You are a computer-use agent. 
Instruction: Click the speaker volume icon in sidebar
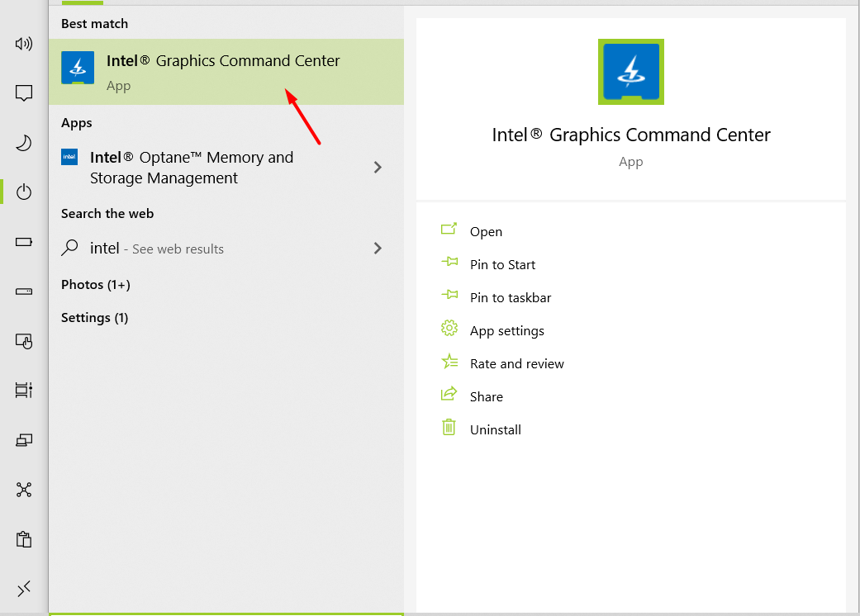coord(24,44)
